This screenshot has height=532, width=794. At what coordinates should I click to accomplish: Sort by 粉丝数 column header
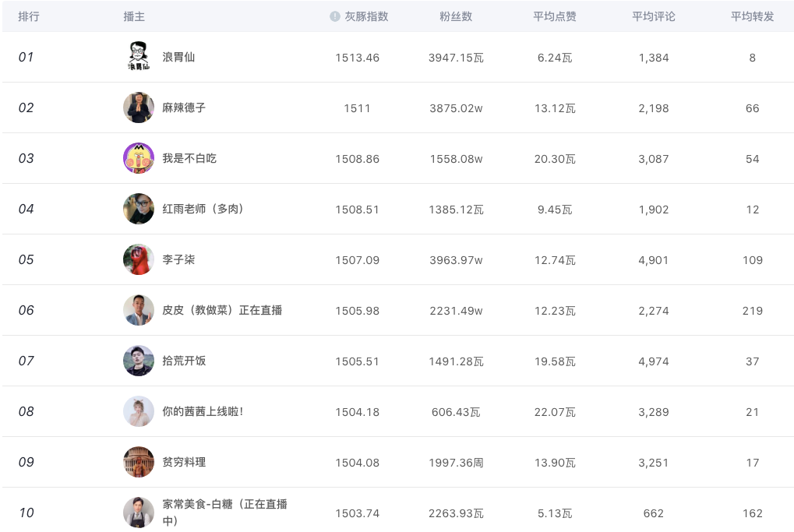click(456, 16)
